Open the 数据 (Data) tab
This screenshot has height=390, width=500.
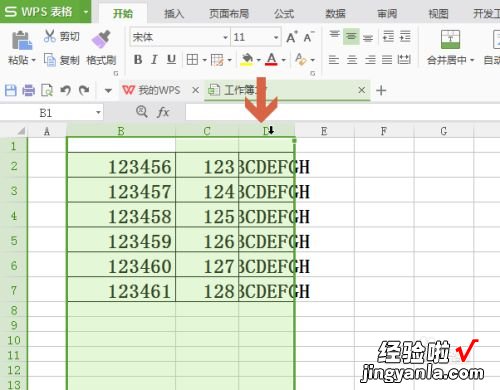[x=335, y=14]
